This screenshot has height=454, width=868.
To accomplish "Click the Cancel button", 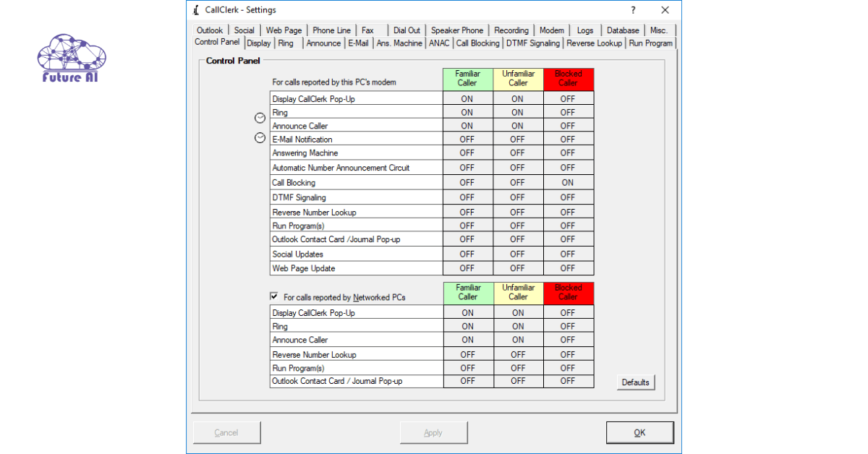I will [x=226, y=433].
